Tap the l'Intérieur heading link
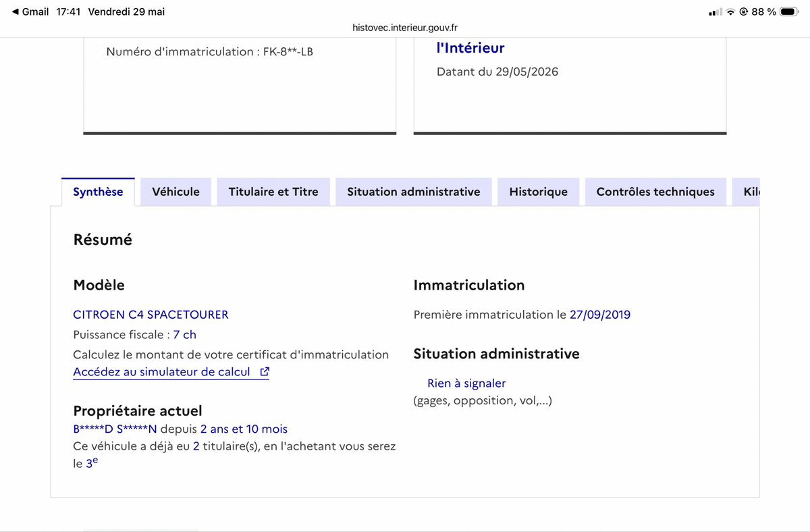Viewport: 810px width, 532px height. point(470,48)
